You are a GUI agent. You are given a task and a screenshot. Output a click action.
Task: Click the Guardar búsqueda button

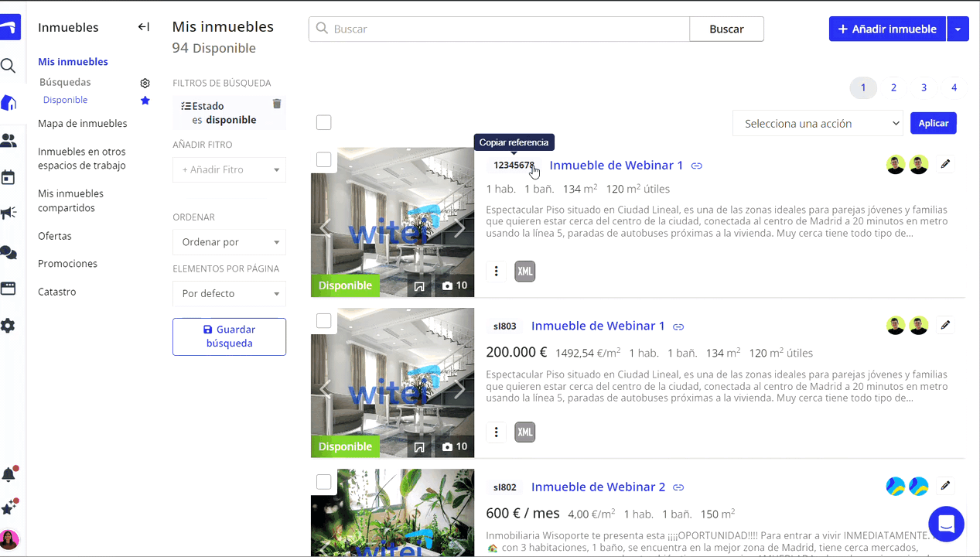click(229, 337)
